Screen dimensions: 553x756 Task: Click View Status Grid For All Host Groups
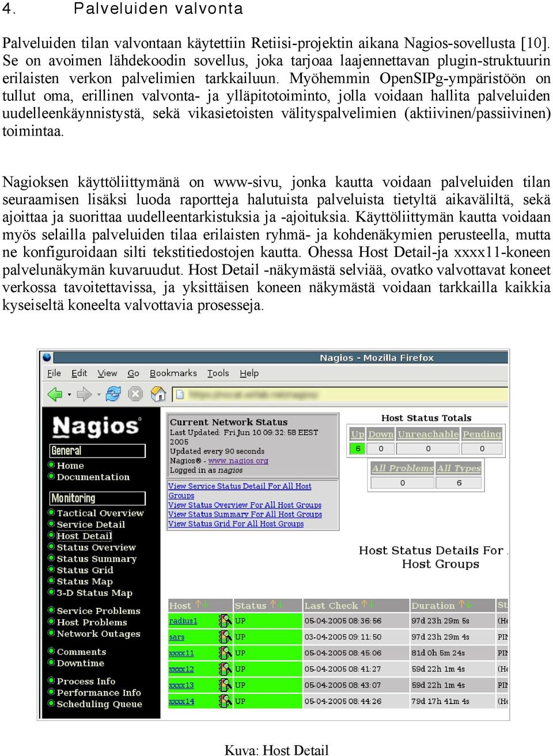click(236, 524)
